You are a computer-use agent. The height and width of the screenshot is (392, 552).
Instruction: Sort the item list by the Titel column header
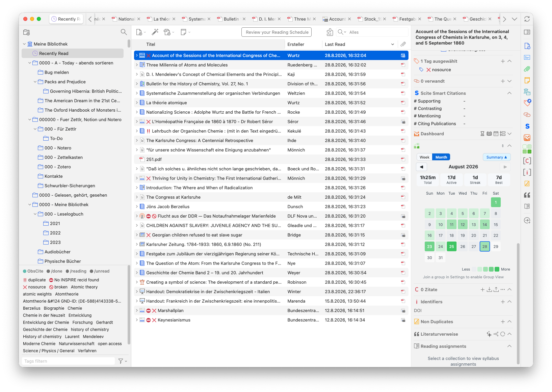(208, 44)
